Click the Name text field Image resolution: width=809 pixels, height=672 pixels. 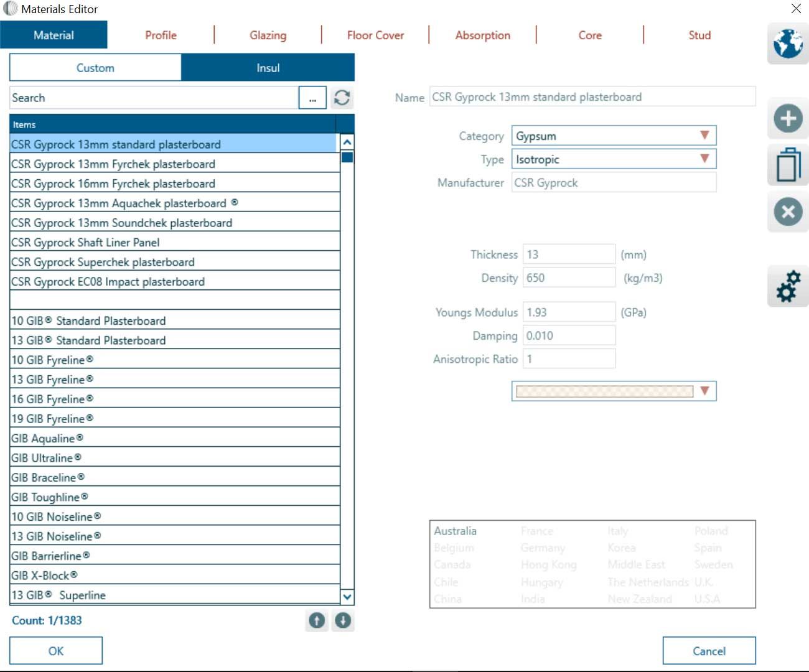pos(592,97)
